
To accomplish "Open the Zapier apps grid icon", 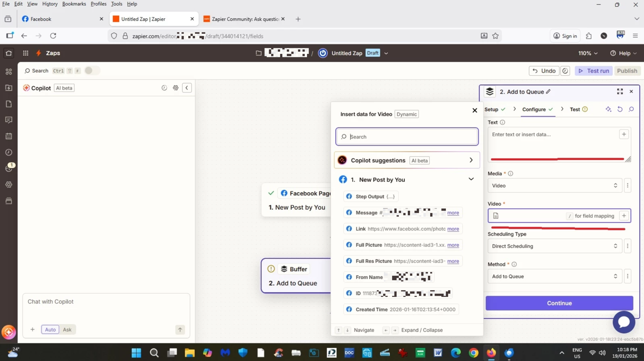I will click(x=26, y=53).
